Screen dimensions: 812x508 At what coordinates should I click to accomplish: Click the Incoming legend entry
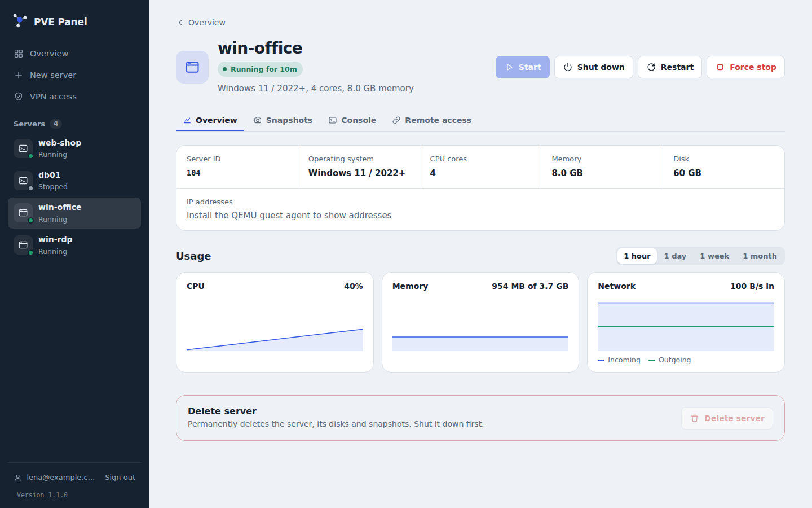click(x=619, y=360)
